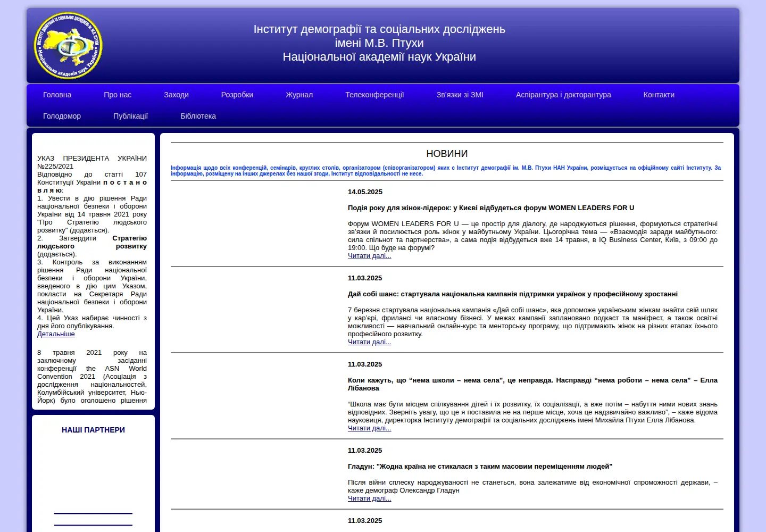
Task: Click the bold 'Стратегію людського розвитку' text
Action: pos(92,242)
